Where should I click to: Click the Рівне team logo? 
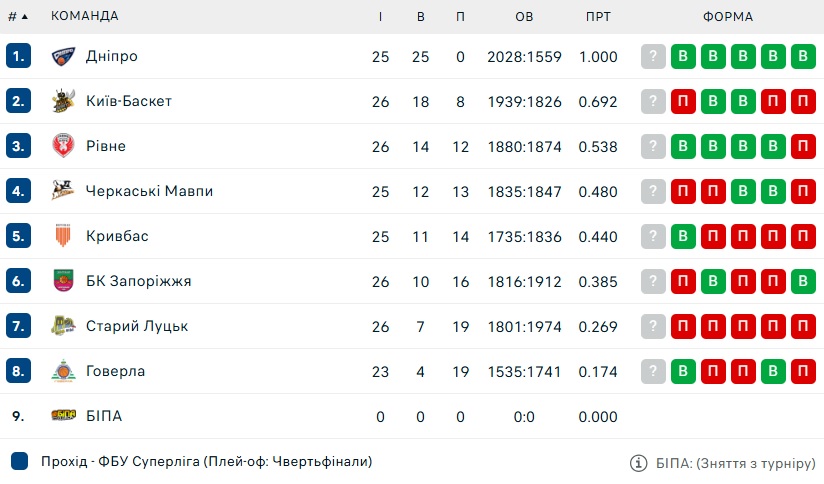63,146
